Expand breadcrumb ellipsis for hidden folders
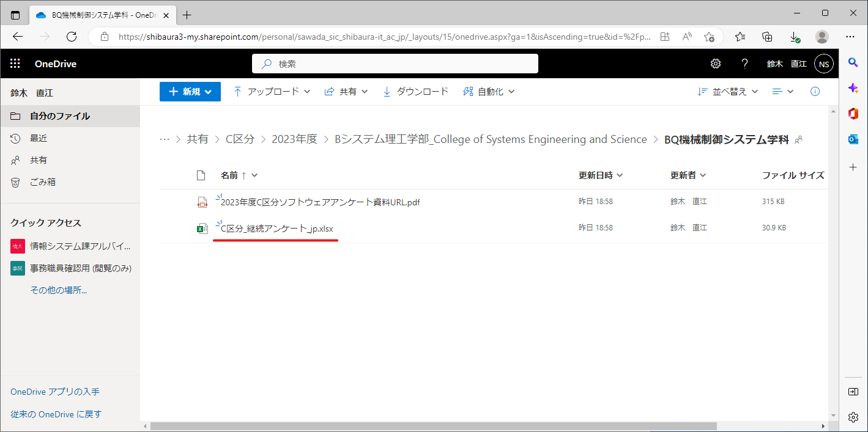The width and height of the screenshot is (868, 432). [165, 139]
